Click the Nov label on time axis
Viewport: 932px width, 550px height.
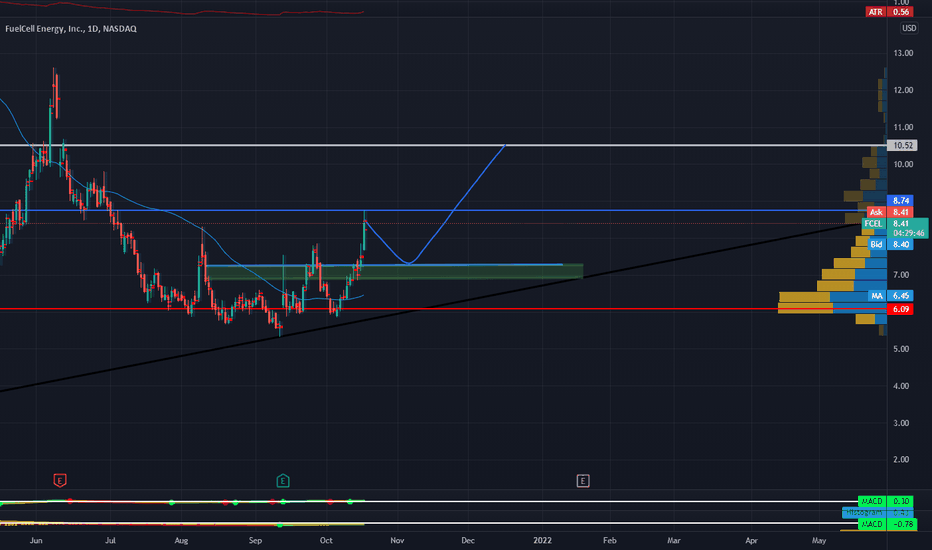pos(397,540)
